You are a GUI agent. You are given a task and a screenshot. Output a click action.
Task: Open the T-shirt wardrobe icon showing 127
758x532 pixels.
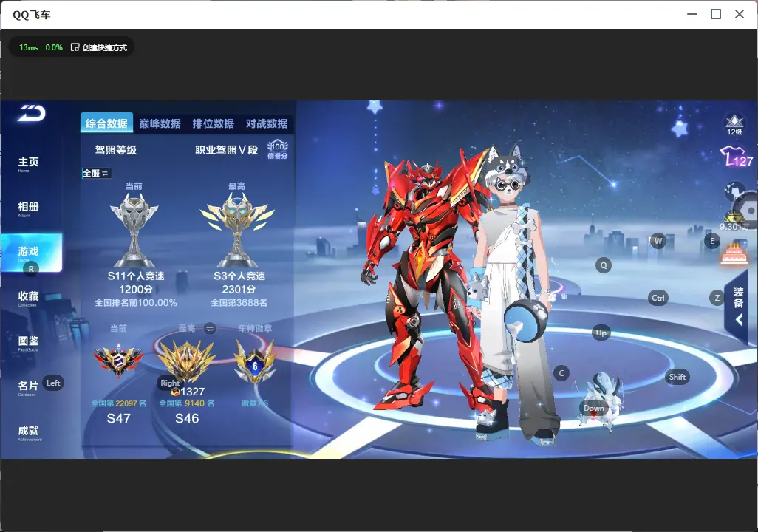coord(737,156)
